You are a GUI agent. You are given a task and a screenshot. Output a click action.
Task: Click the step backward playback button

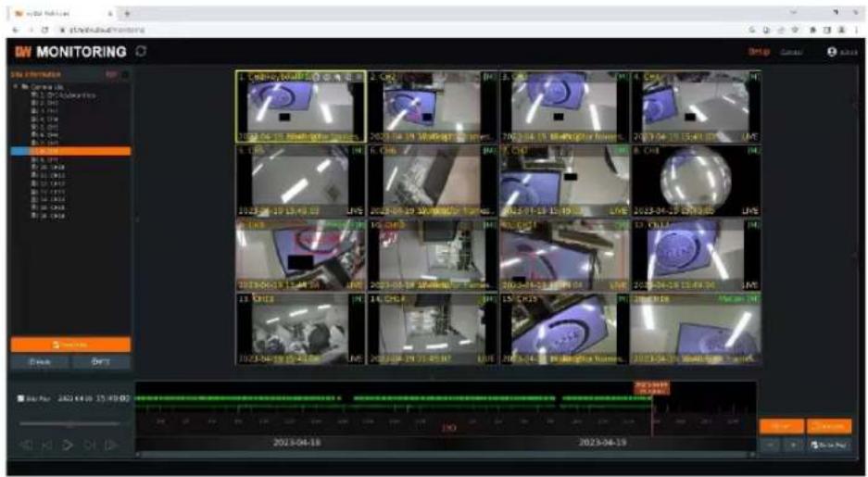click(47, 445)
